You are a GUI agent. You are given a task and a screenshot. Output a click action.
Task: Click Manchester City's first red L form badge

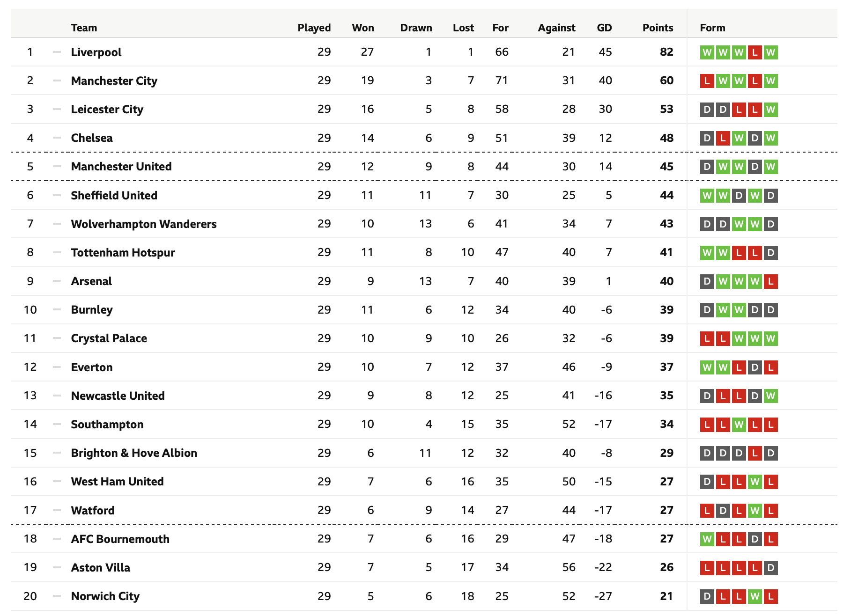[707, 81]
